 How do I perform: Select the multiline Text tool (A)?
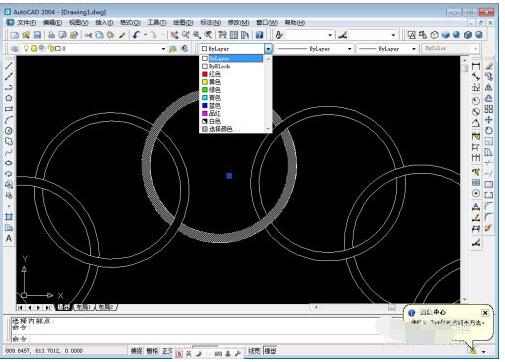coord(9,238)
